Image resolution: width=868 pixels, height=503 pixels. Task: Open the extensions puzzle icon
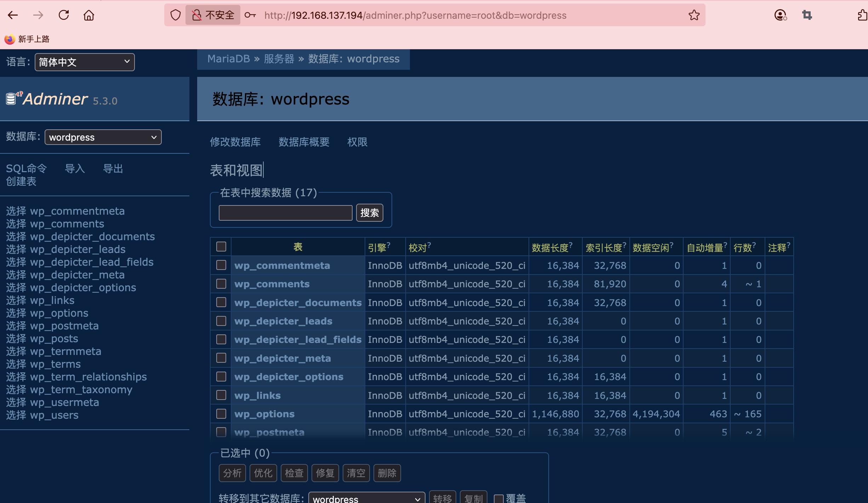click(x=863, y=15)
